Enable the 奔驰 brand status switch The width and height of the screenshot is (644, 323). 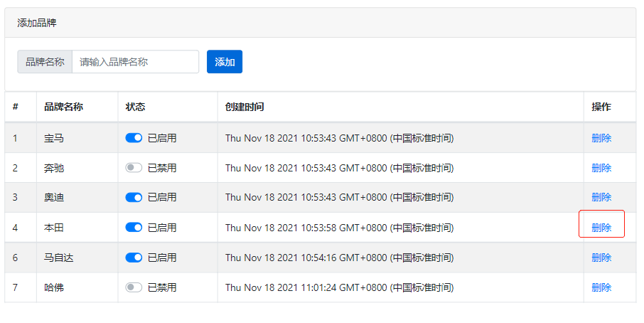[x=134, y=168]
